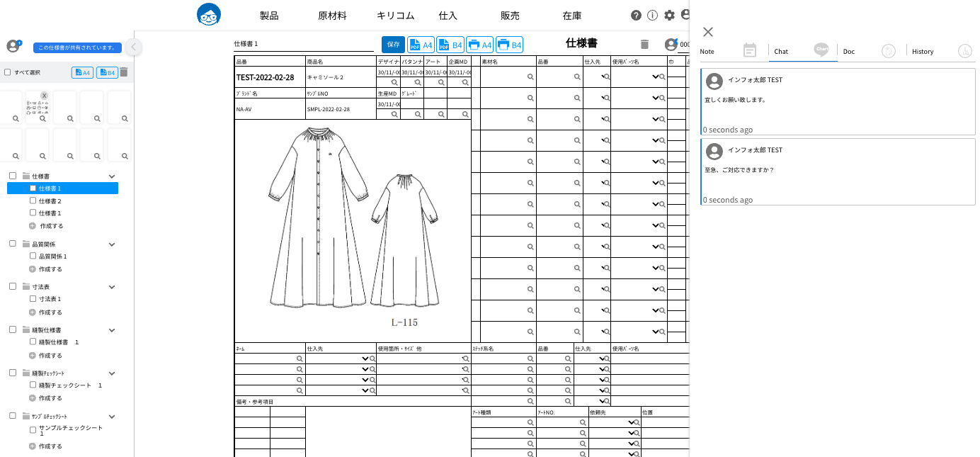The height and width of the screenshot is (457, 980).
Task: Expand the 縫製仕様書 folder chevron
Action: pos(111,330)
